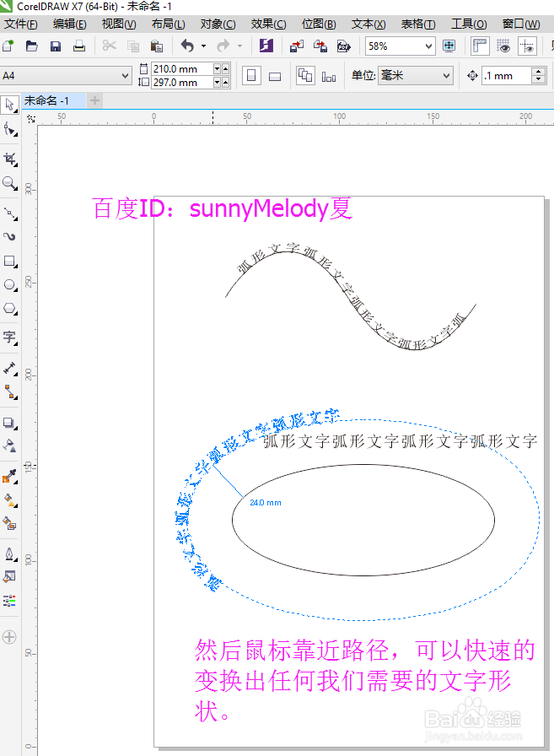Open the zoom level 58% dropdown
The image size is (554, 756).
(428, 46)
